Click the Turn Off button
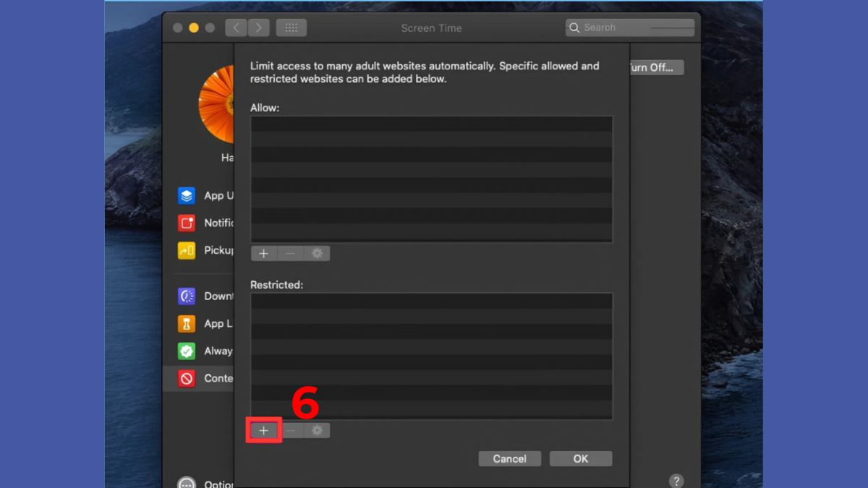868x488 pixels. click(x=655, y=67)
